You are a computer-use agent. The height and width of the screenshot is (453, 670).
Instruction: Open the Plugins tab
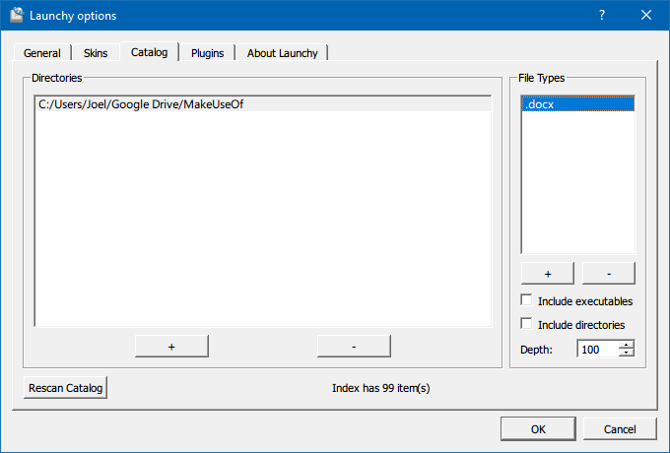(x=207, y=53)
